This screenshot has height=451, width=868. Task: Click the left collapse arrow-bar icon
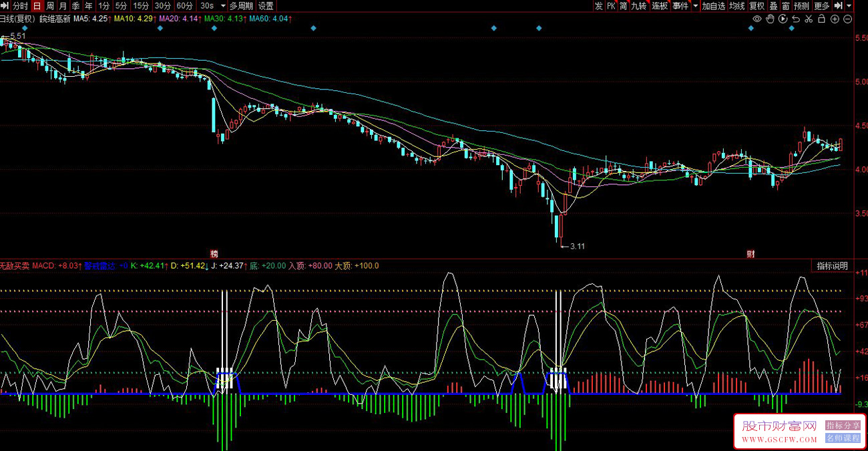[x=5, y=5]
